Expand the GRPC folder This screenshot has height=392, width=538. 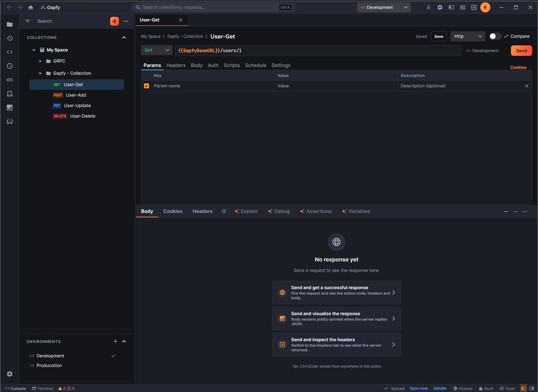pos(40,61)
